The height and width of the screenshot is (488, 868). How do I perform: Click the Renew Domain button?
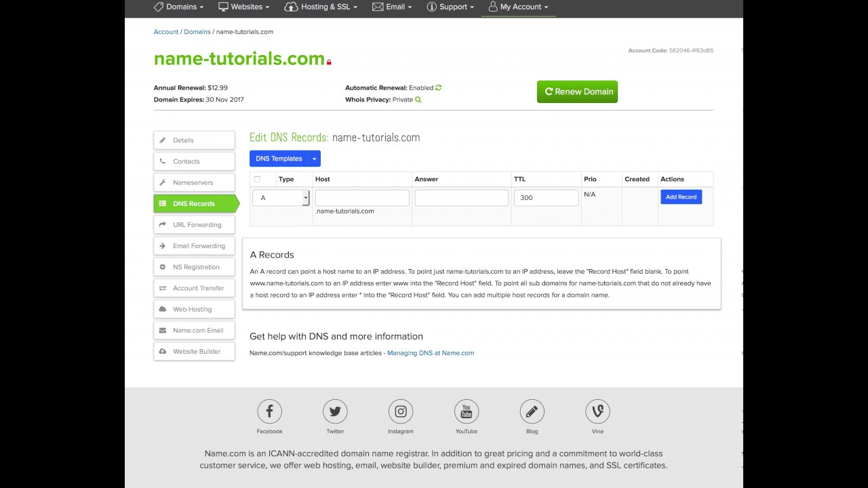point(577,91)
